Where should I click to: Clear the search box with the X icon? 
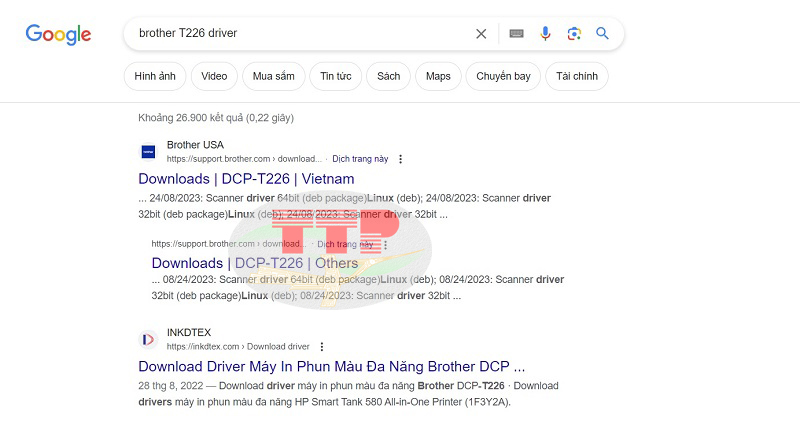481,34
